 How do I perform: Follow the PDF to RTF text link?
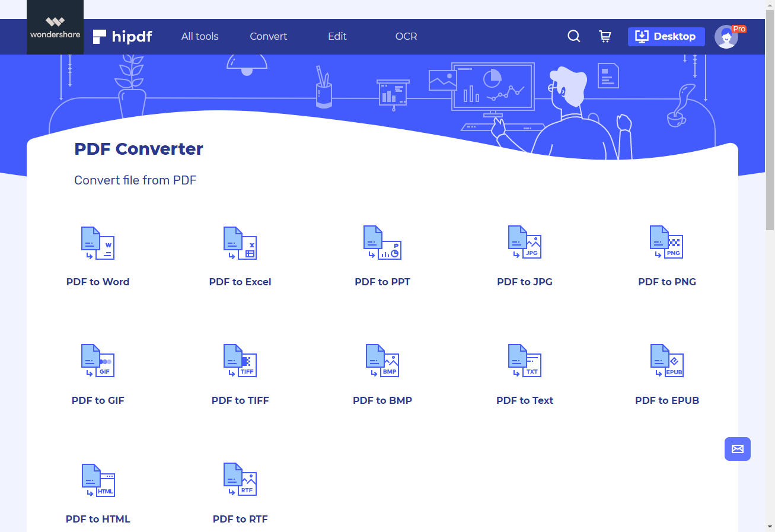240,519
